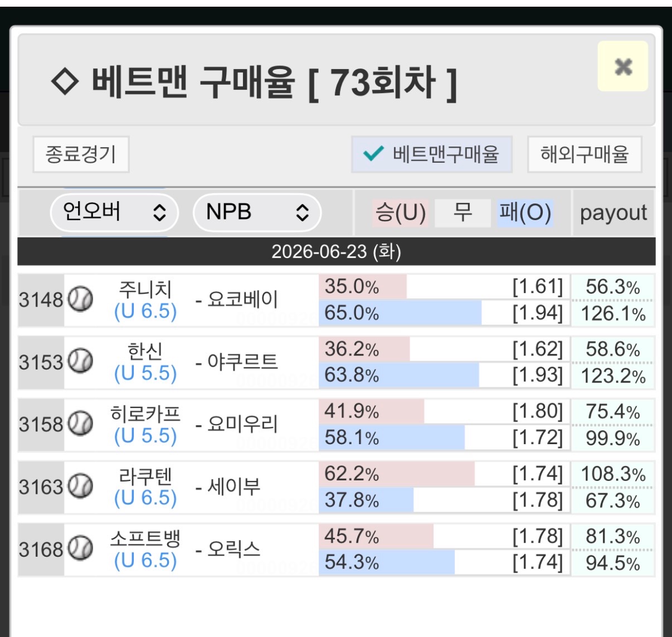The height and width of the screenshot is (637, 672).
Task: Select the 패(O) column header
Action: click(x=525, y=213)
